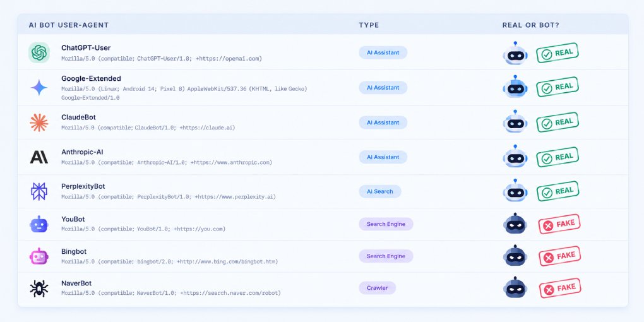Click the ChatGPT-User/1.0 openai.com user-agent string
This screenshot has height=322, width=644.
click(162, 59)
